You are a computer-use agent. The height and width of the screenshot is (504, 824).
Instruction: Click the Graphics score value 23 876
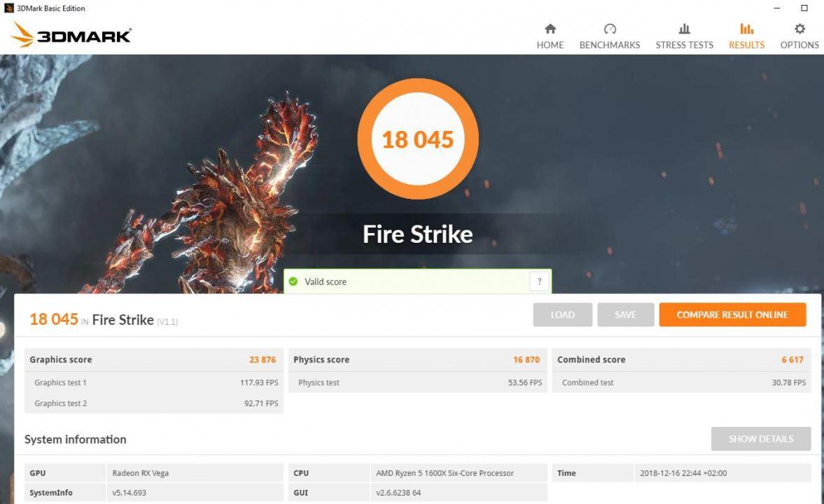[x=263, y=359]
